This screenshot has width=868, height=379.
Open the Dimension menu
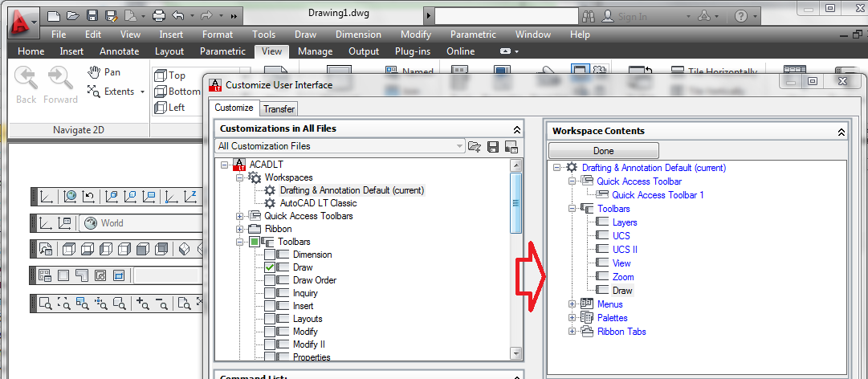[x=358, y=35]
